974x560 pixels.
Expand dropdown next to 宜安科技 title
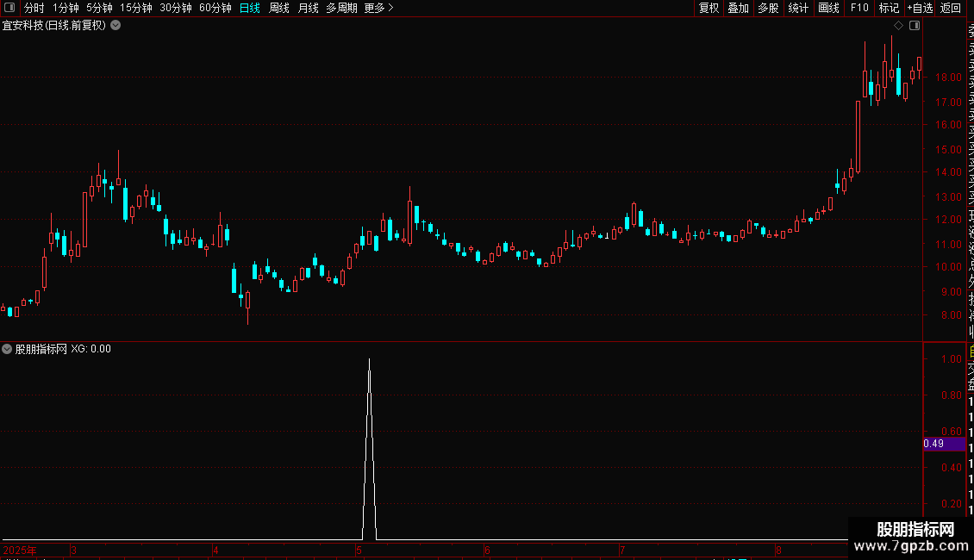[116, 26]
